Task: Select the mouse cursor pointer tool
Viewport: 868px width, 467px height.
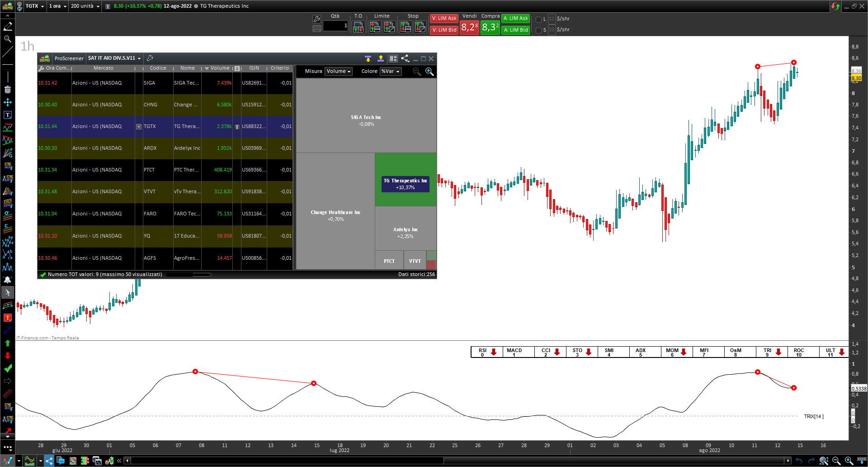Action: (8, 292)
